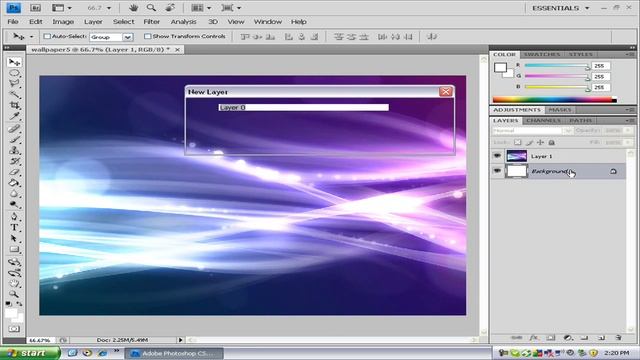Click the Hand icon in application bar
The width and height of the screenshot is (640, 360).
click(x=133, y=8)
